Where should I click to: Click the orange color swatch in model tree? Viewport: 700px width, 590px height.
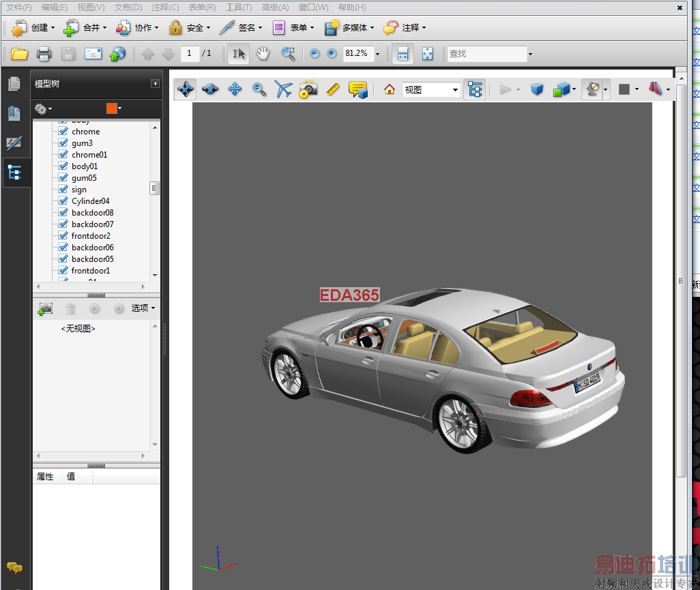pos(112,108)
